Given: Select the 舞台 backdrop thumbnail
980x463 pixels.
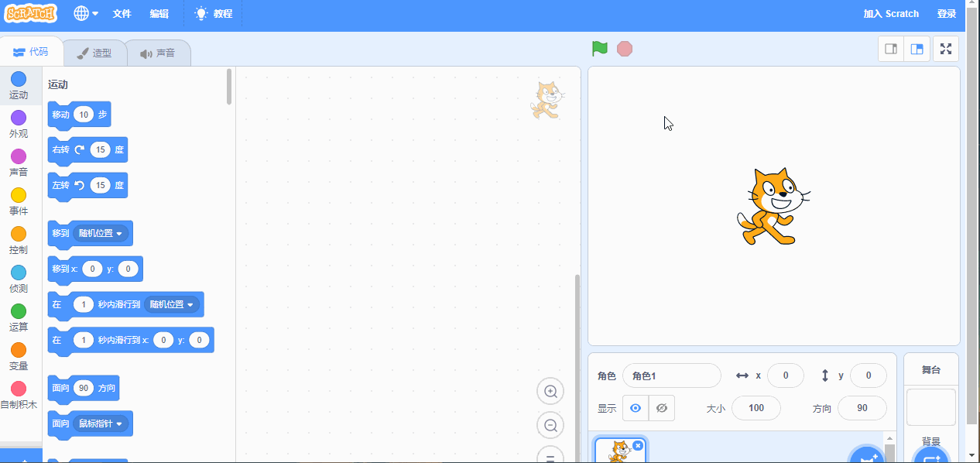Looking at the screenshot, I should tap(931, 407).
